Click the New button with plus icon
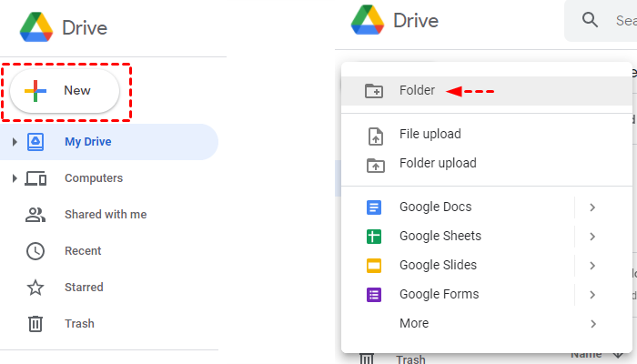The width and height of the screenshot is (637, 364). (64, 91)
